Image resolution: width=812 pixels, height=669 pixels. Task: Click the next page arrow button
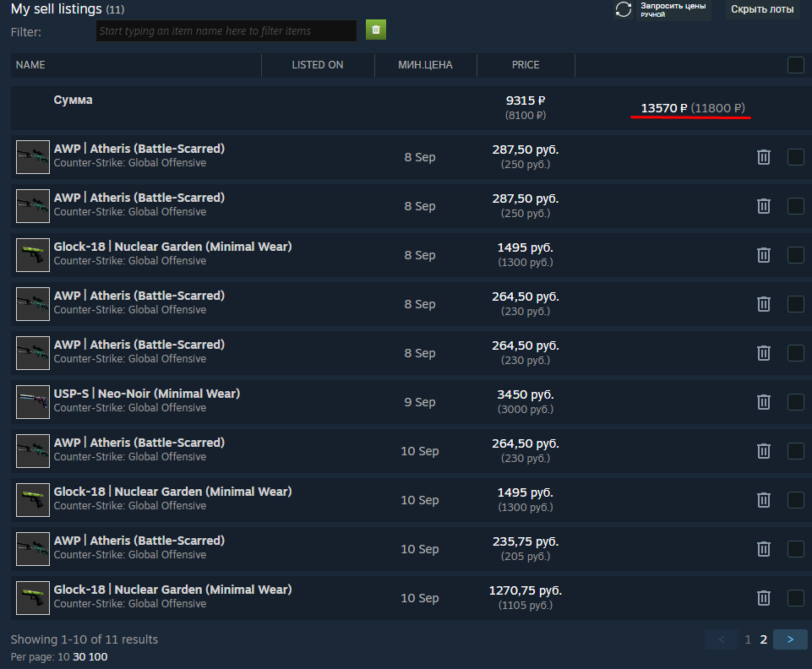click(x=790, y=639)
